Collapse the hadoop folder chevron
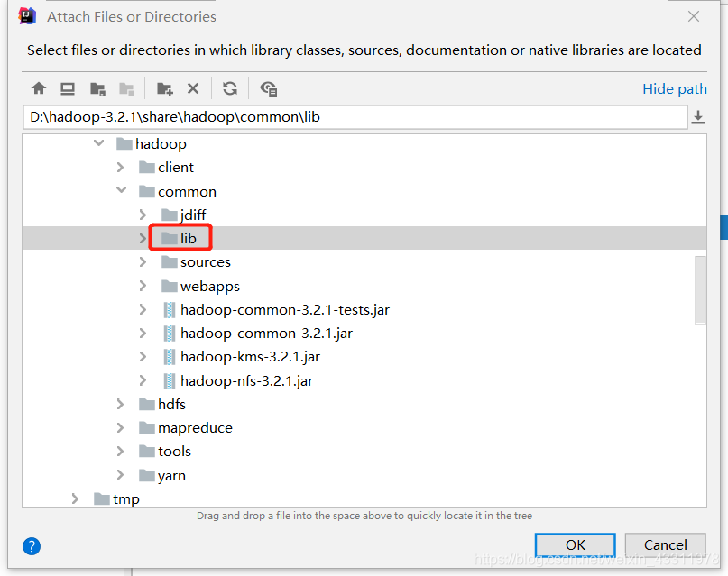 coord(99,143)
